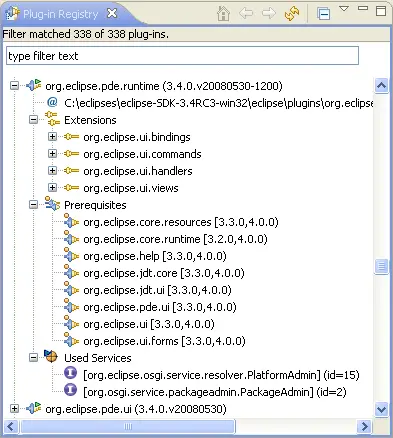The width and height of the screenshot is (393, 438).
Task: Select org.eclipse.ui.handlers text
Action: [138, 171]
